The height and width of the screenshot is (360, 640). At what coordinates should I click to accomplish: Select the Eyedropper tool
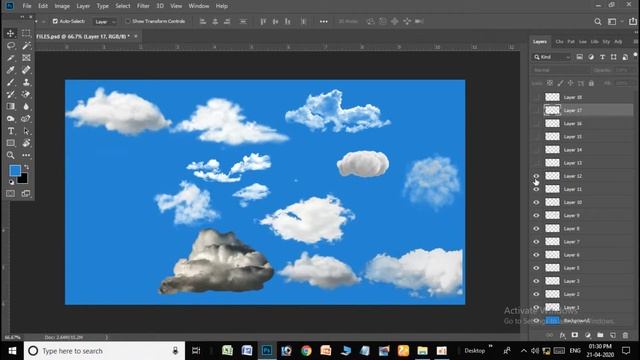(11, 70)
